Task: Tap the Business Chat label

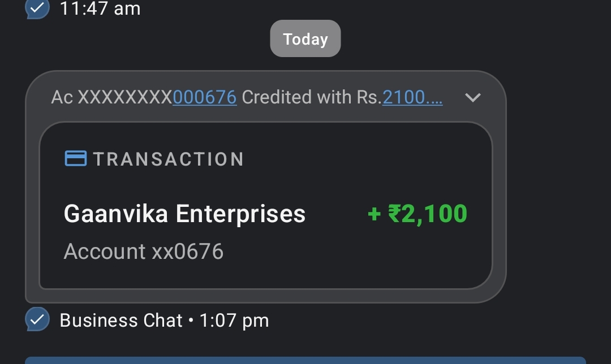Action: click(121, 320)
